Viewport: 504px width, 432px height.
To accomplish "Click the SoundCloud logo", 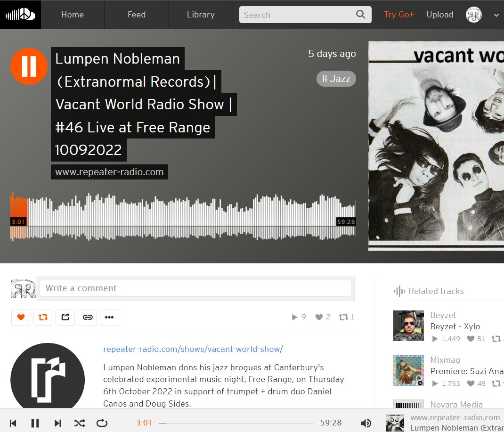I will [x=20, y=15].
